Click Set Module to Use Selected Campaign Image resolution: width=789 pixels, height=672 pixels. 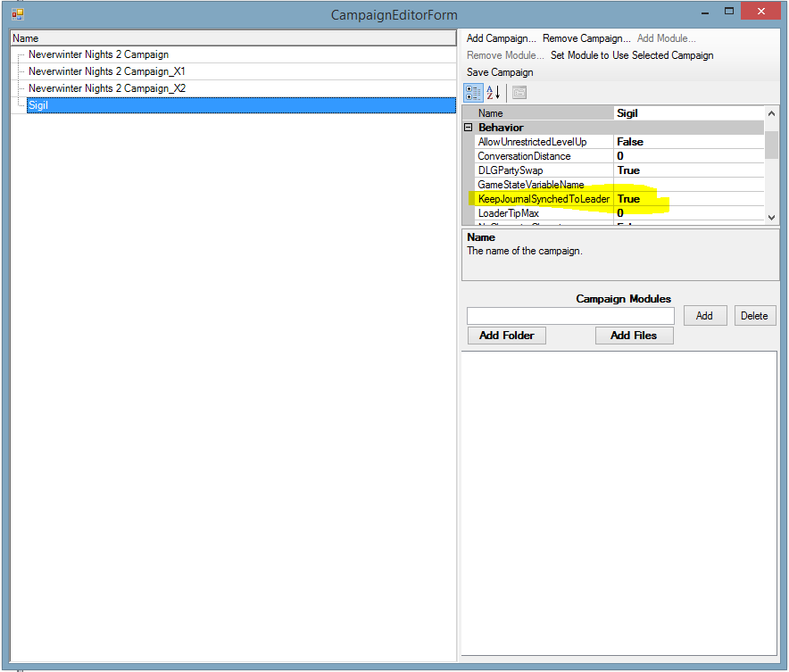click(x=631, y=55)
